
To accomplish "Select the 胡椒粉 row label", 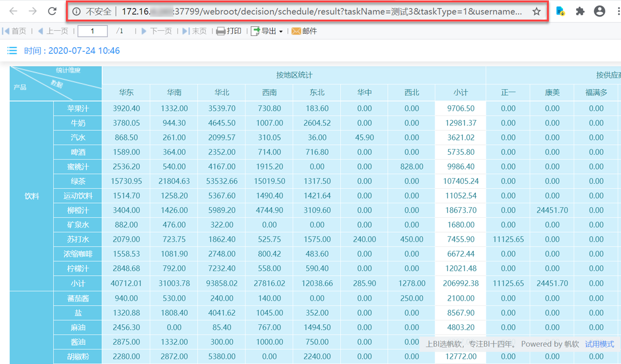I will click(x=78, y=356).
